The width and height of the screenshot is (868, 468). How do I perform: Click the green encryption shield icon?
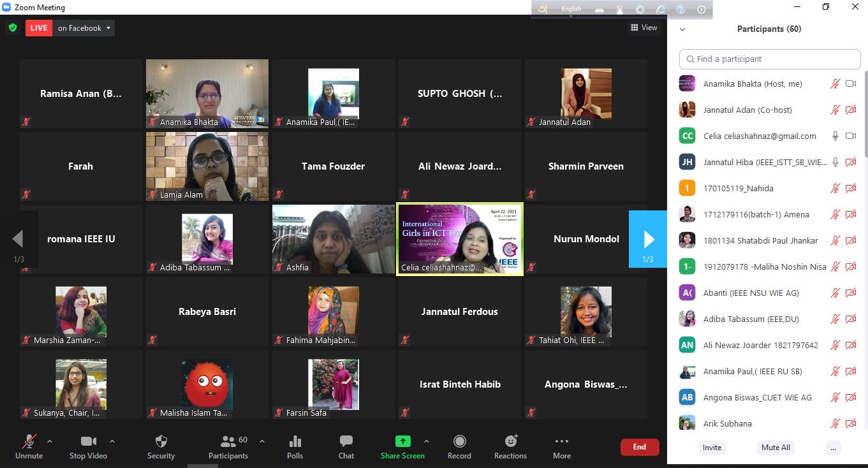(12, 28)
